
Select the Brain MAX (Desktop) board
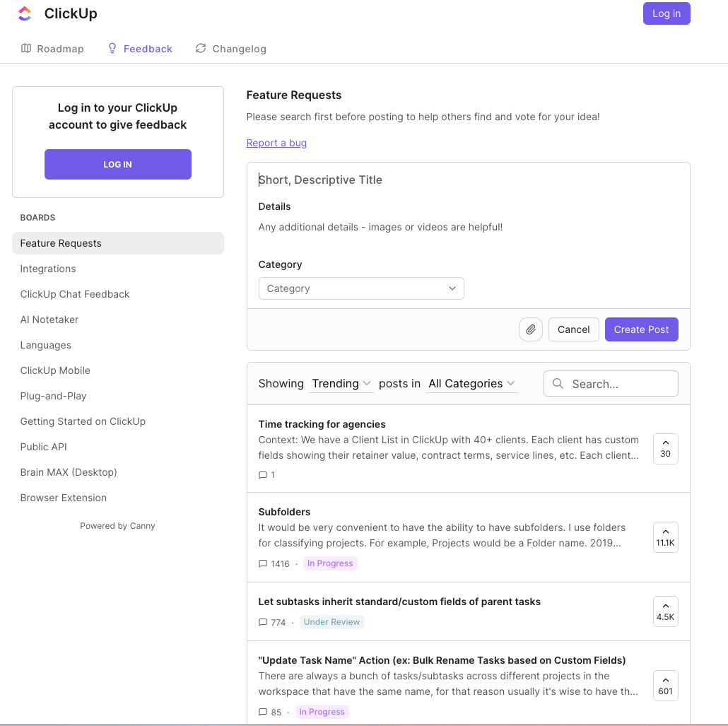tap(118, 472)
